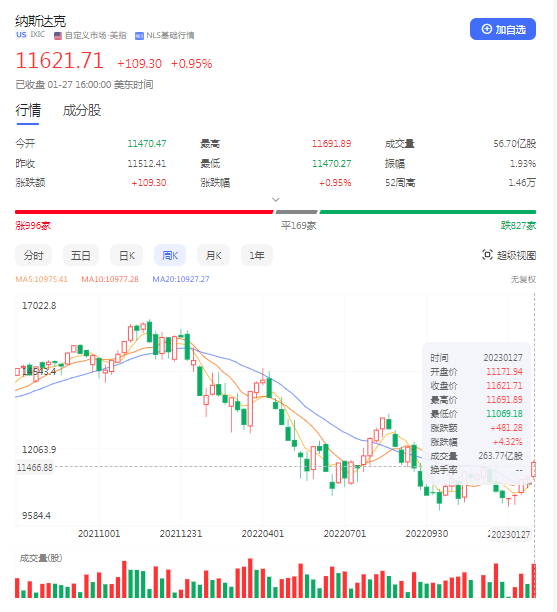Click the tooltip 成交量 263.77亿股 value

(x=500, y=456)
